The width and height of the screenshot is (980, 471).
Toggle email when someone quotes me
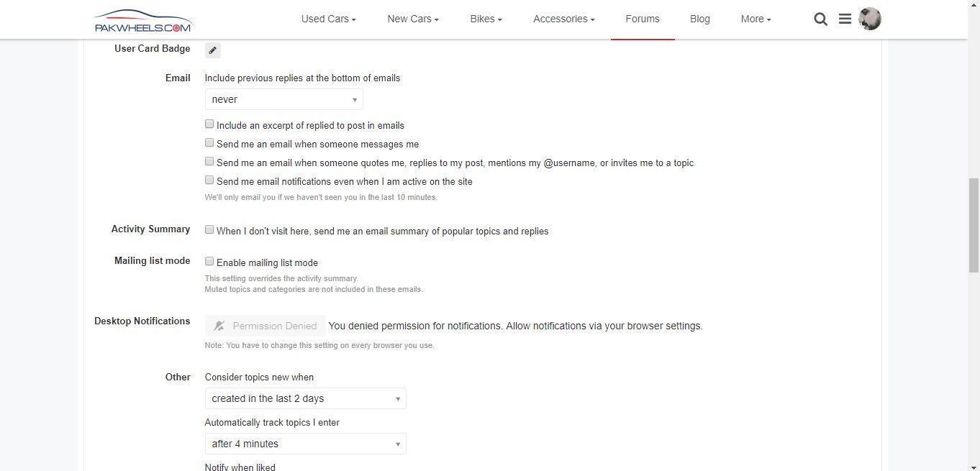(209, 162)
